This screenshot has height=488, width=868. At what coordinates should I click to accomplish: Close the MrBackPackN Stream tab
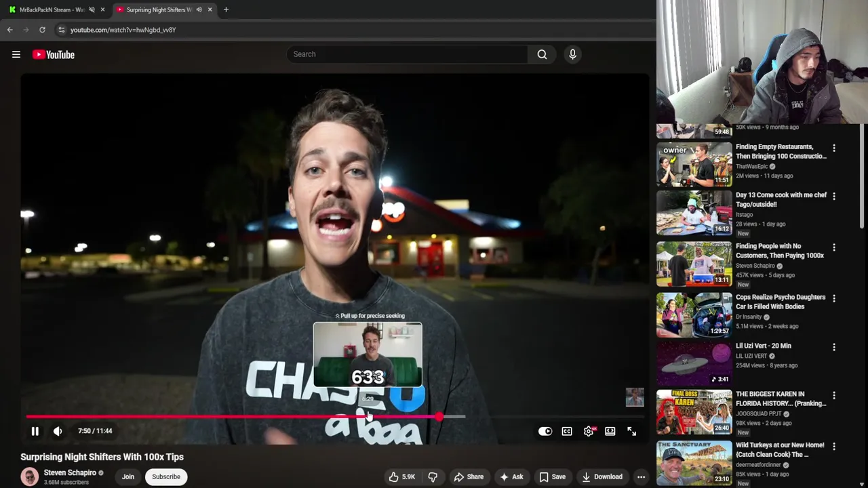click(x=102, y=9)
